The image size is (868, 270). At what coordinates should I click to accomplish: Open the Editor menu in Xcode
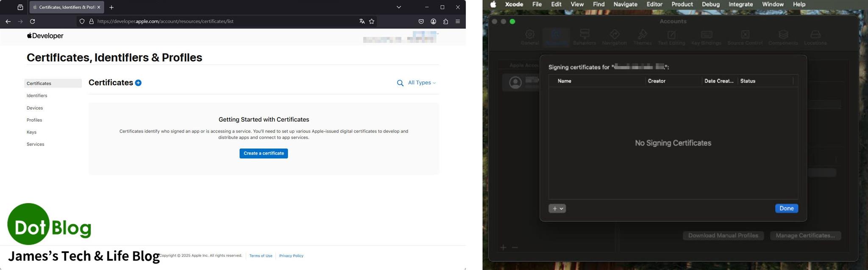click(654, 4)
